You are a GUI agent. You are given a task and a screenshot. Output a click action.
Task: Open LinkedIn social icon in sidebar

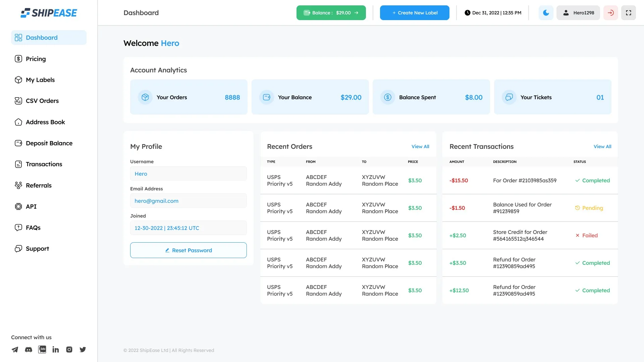[x=56, y=350]
